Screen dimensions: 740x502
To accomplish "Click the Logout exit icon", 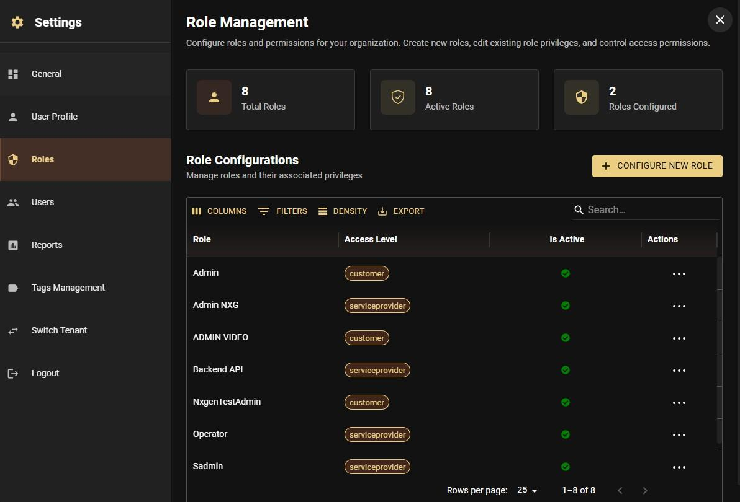I will click(x=13, y=374).
